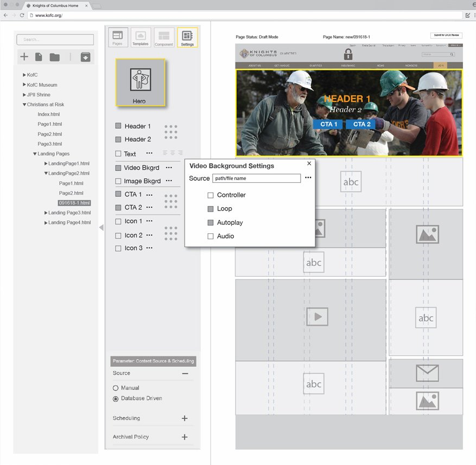
Task: Select the Hero component tile
Action: tap(140, 82)
